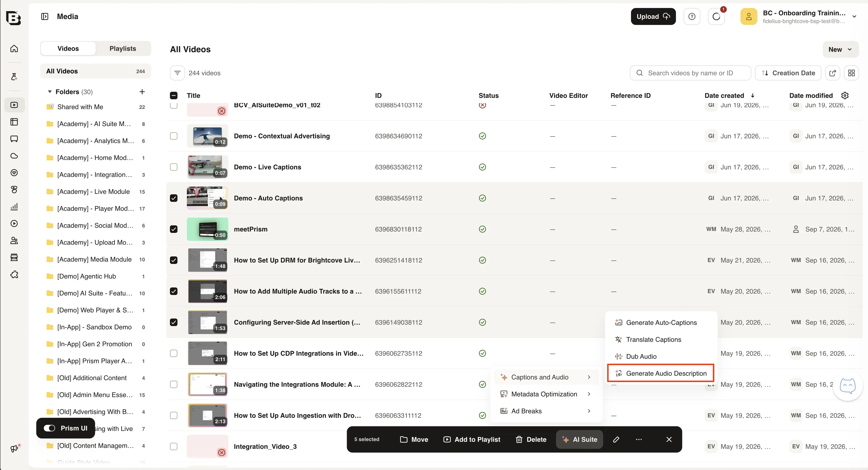
Task: Uncheck the meetPrism checkbox
Action: pos(173,229)
